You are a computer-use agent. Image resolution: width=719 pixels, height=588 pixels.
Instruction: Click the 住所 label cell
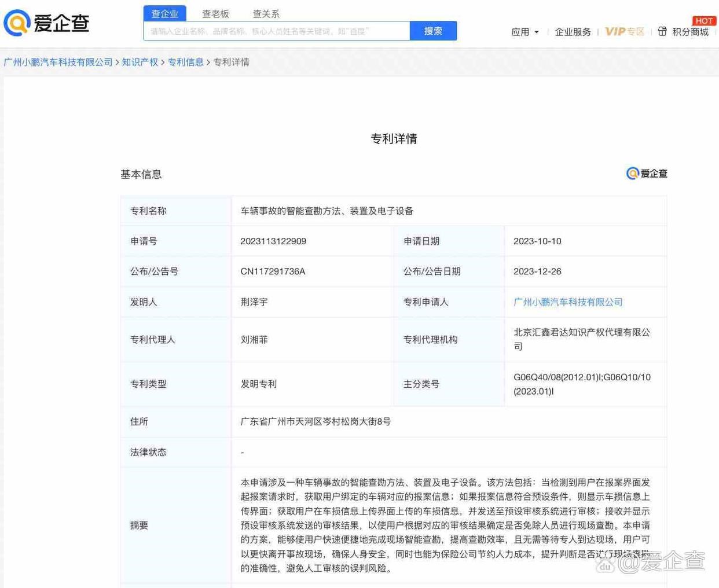[x=176, y=422]
